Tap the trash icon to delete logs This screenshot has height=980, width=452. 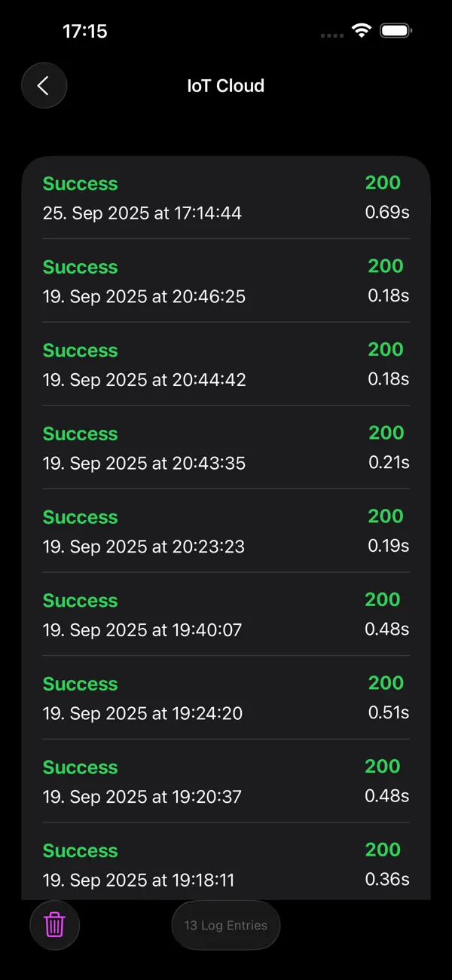click(53, 925)
